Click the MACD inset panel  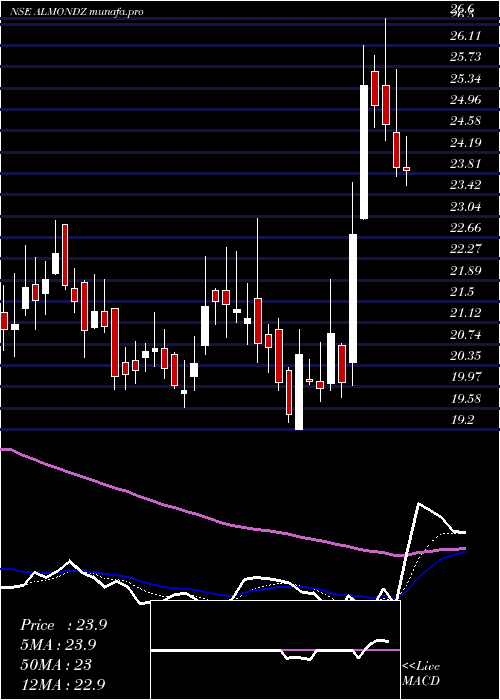coord(275,650)
